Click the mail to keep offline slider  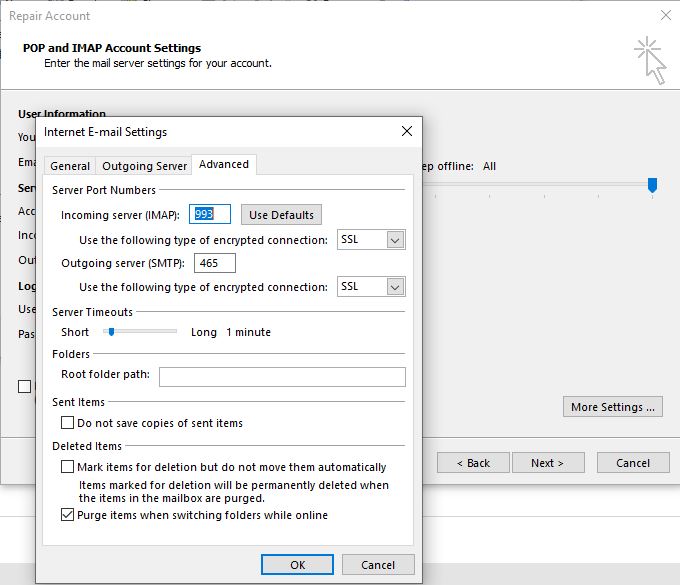[652, 185]
